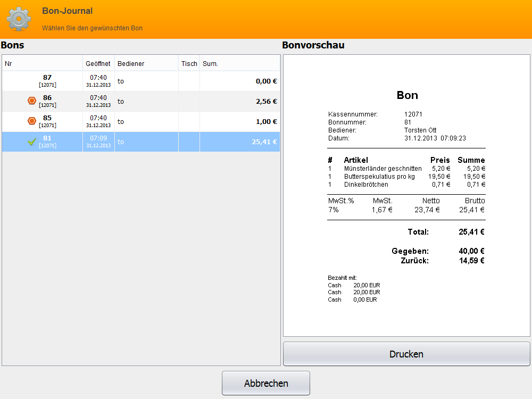Click the green checkmark icon for Bon 81
Image resolution: width=532 pixels, height=399 pixels.
pyautogui.click(x=32, y=142)
